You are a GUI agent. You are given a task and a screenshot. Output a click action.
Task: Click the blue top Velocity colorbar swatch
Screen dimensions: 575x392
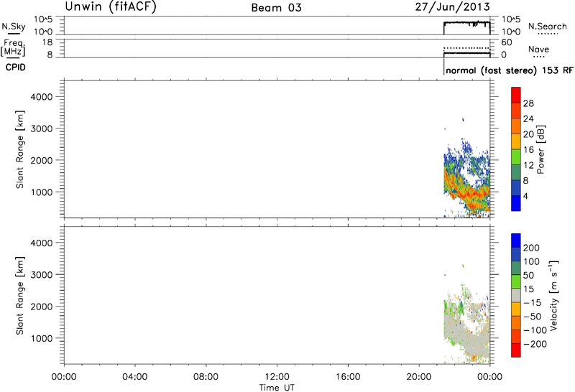[515, 241]
